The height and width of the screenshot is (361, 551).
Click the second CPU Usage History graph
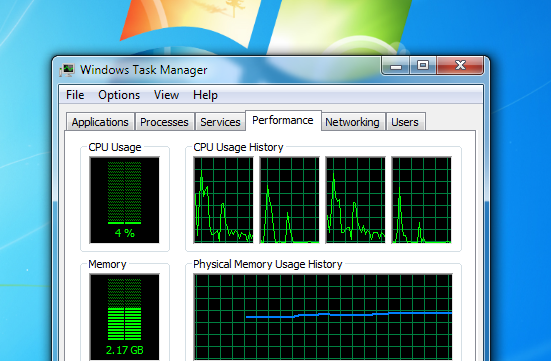click(x=290, y=200)
